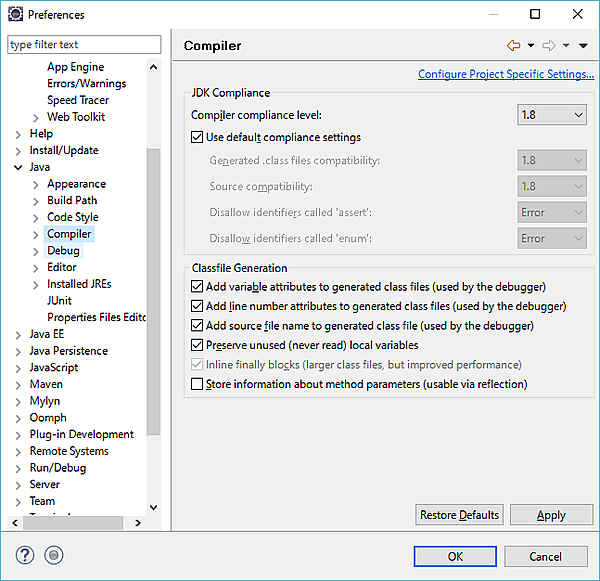Open the back history dropdown arrow

[x=531, y=46]
